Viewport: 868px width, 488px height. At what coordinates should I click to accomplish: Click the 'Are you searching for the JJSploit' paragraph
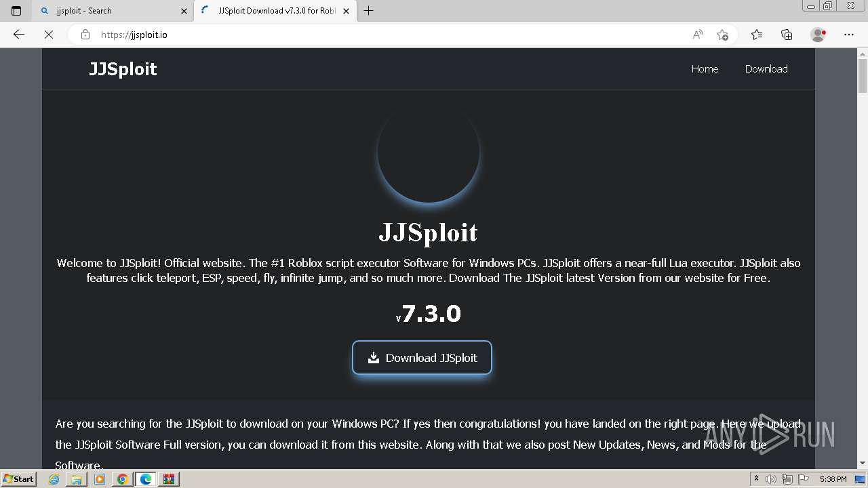tap(429, 445)
